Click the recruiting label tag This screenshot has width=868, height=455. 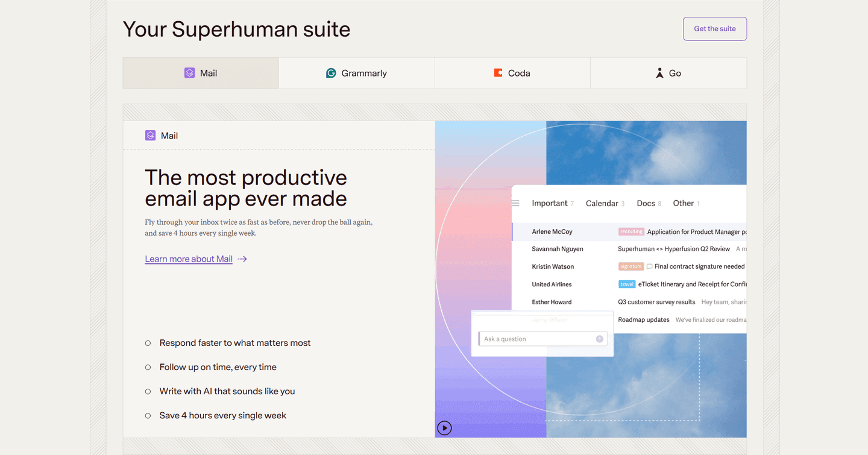click(632, 231)
